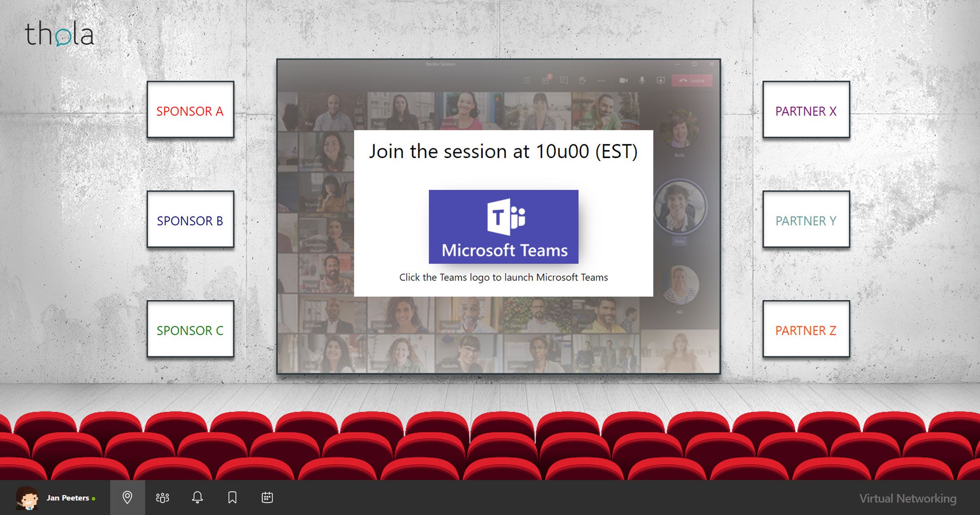Click the Jan Peeters profile name
This screenshot has width=980, height=515.
(x=68, y=498)
